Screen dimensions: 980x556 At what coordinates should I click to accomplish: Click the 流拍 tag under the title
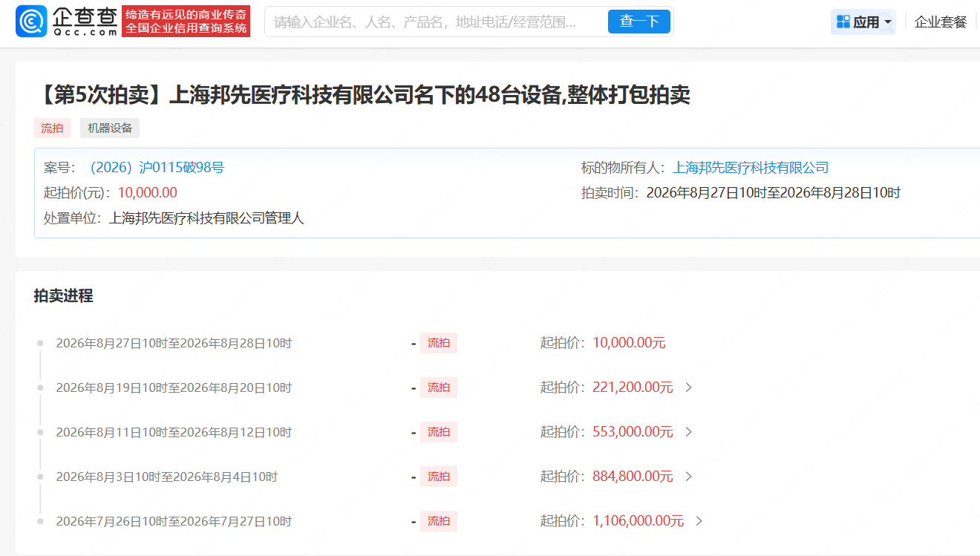[x=52, y=128]
